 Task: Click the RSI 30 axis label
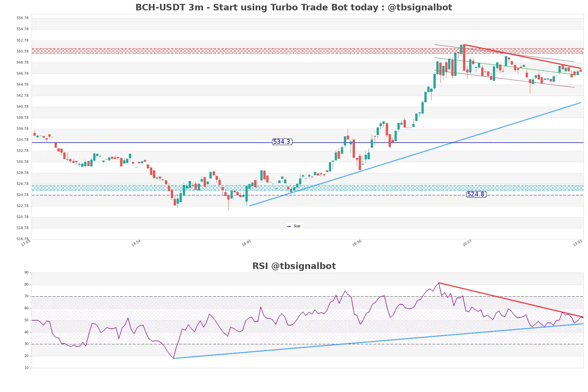26,344
